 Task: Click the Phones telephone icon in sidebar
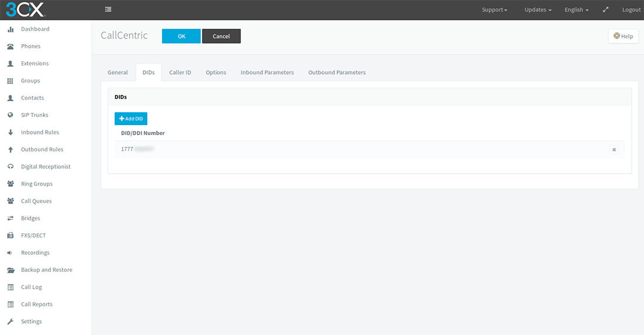pos(10,46)
